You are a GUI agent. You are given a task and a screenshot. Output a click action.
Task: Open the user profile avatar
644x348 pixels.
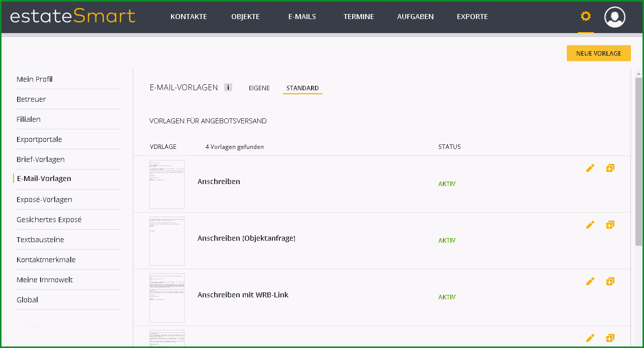point(614,17)
